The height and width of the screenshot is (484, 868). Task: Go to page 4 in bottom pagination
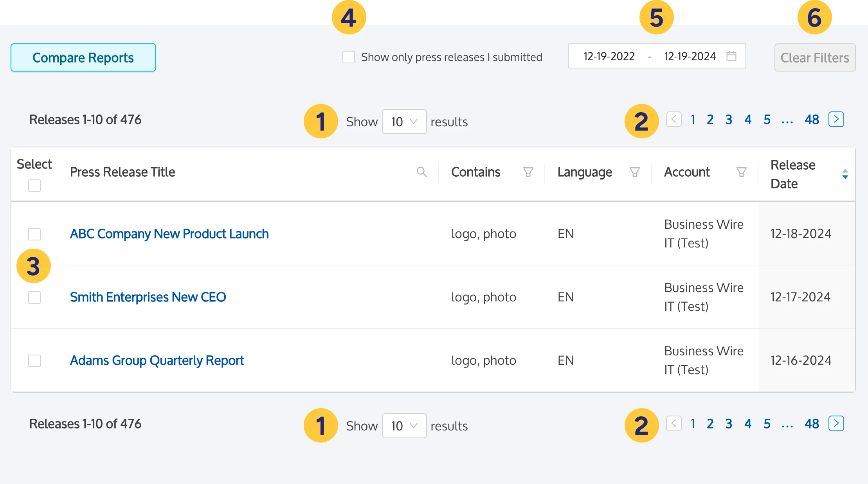(x=748, y=423)
